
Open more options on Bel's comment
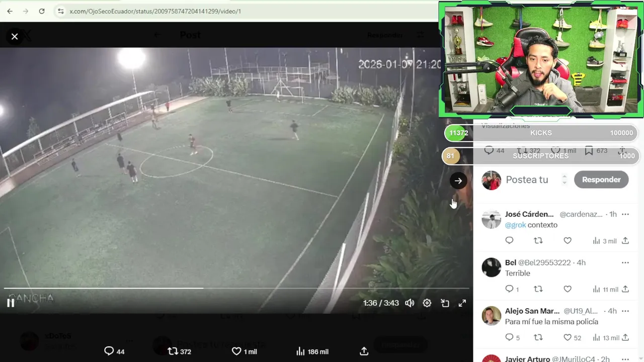pos(625,262)
